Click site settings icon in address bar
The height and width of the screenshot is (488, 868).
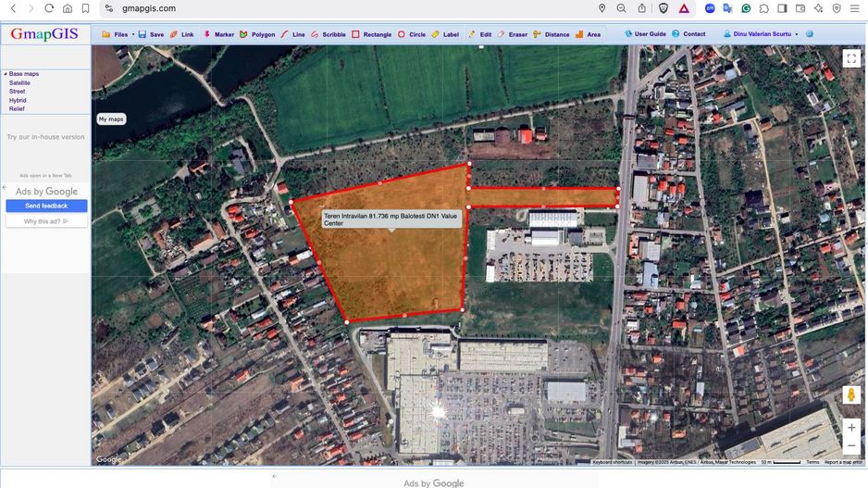pyautogui.click(x=109, y=8)
